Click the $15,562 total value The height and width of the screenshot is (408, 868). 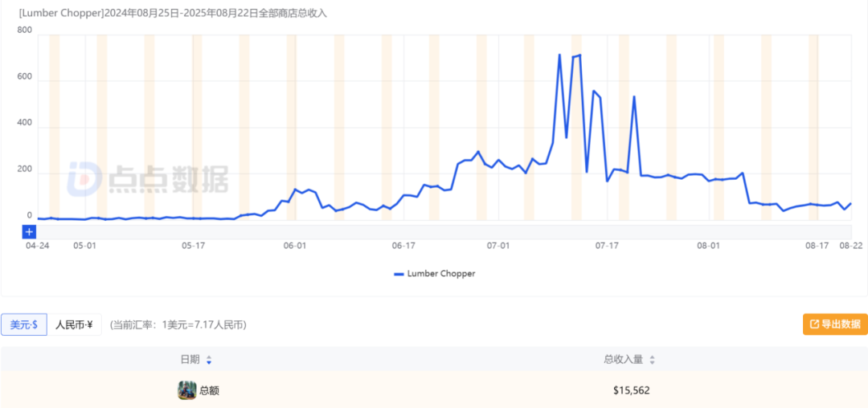pos(632,390)
